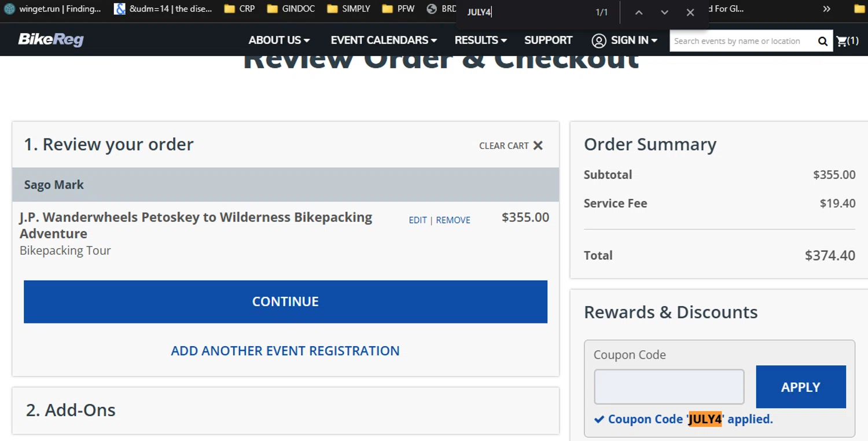
Task: Click the Bikepacking Tour category text
Action: (65, 251)
